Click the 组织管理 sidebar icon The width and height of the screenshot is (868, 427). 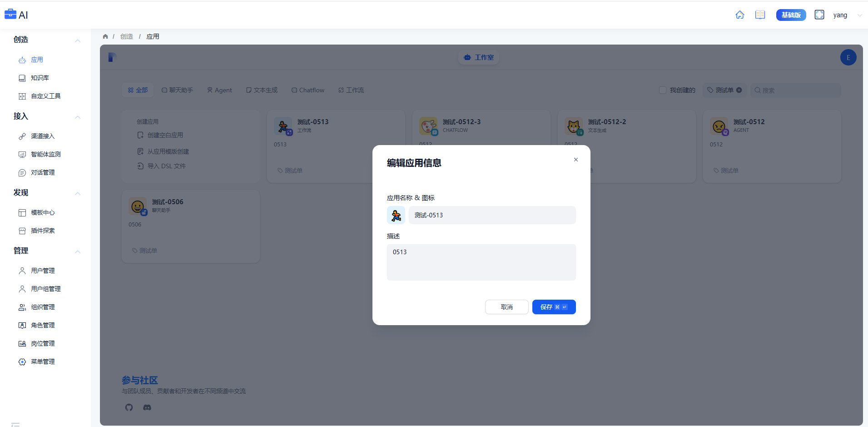[x=22, y=307]
